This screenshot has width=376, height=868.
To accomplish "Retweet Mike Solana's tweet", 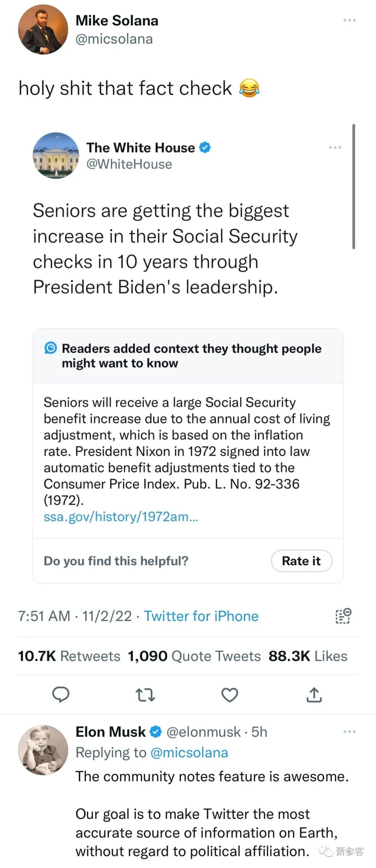I will coord(145,695).
